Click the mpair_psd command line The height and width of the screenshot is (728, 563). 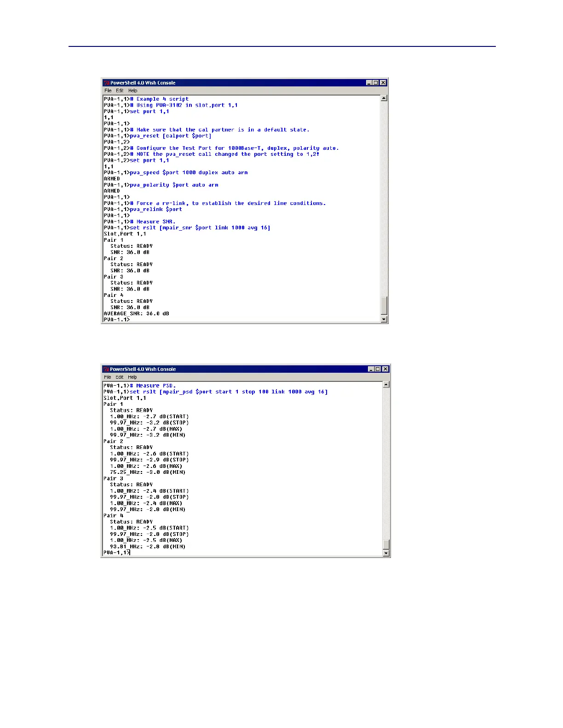[x=229, y=392]
